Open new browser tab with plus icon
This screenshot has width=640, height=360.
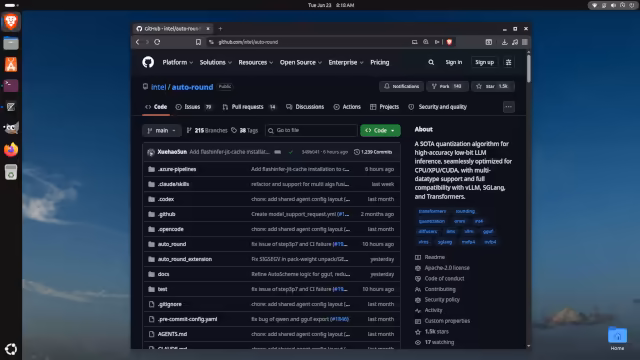pos(220,29)
